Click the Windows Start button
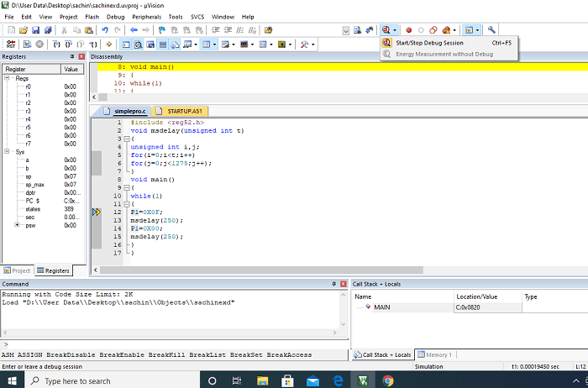 (x=12, y=381)
